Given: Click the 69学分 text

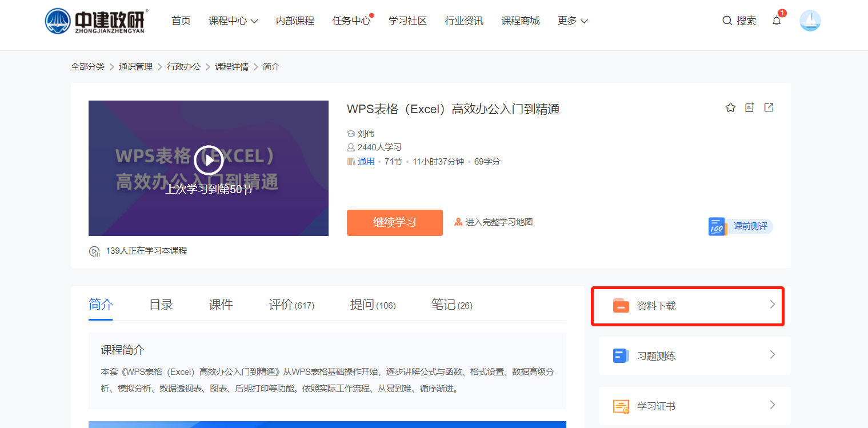Looking at the screenshot, I should click(487, 162).
